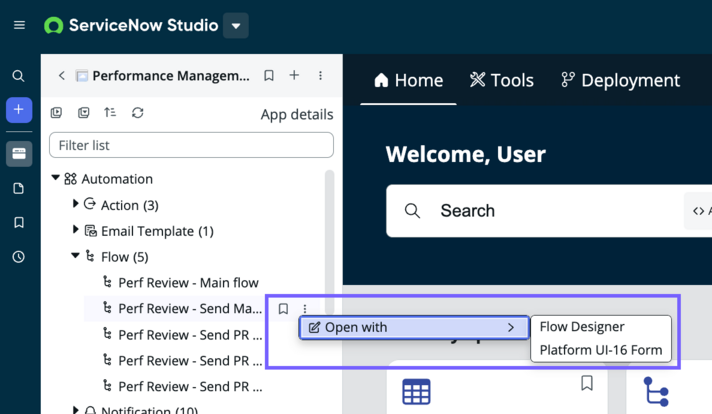This screenshot has width=712, height=414.
Task: Select Platform UI-16 Form from submenu
Action: click(601, 350)
